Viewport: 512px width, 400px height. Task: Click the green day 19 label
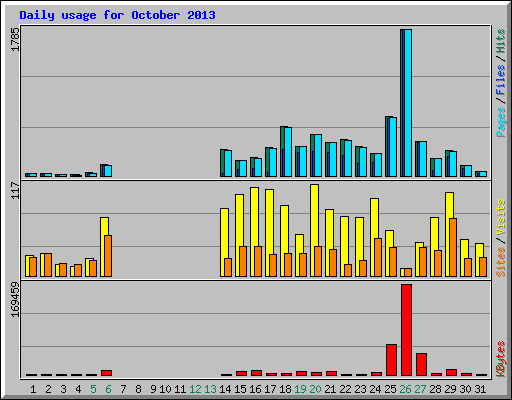[300, 389]
